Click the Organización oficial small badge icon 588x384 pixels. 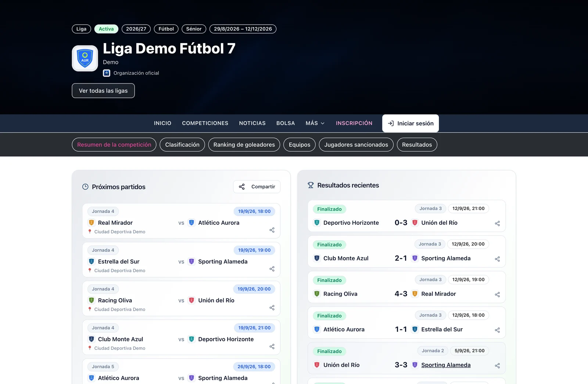click(x=107, y=73)
